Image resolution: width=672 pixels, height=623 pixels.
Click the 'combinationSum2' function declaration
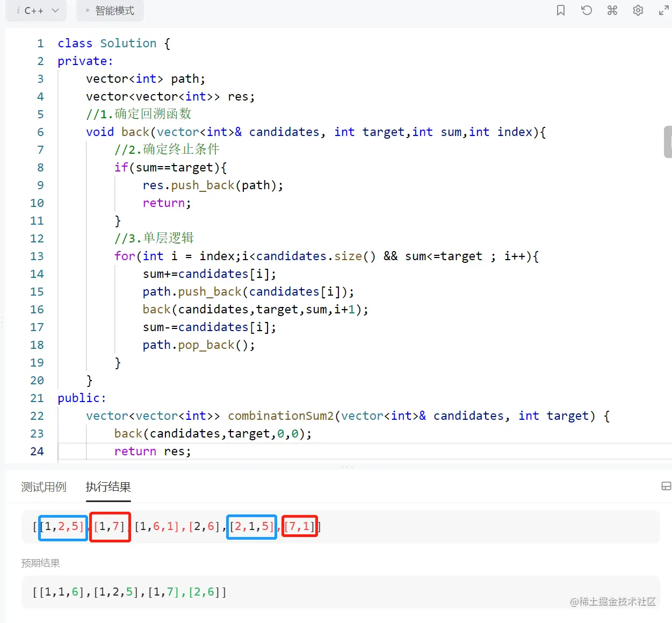pos(348,416)
